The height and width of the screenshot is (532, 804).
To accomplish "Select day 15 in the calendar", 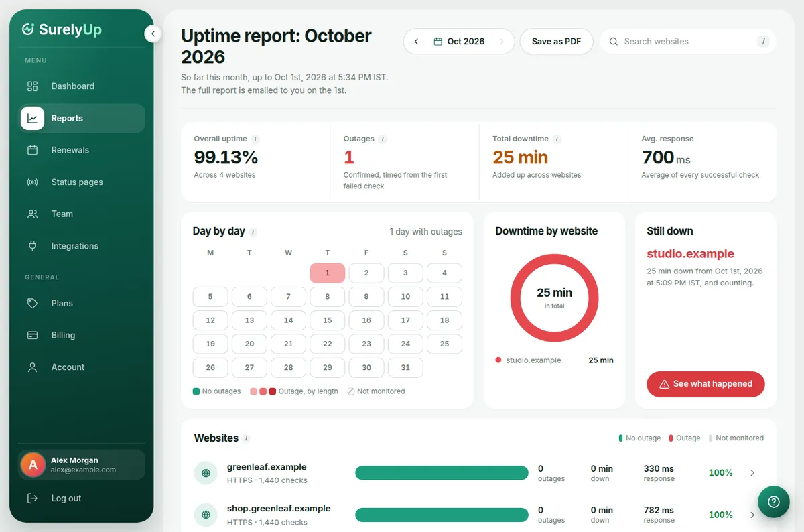I will click(328, 320).
